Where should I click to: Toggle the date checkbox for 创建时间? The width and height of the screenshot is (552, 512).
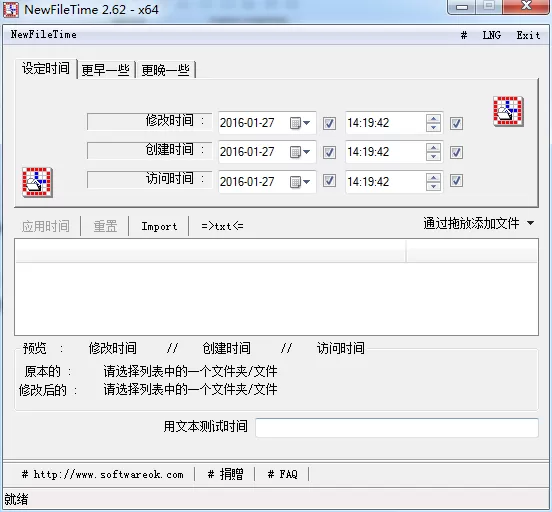tap(329, 152)
